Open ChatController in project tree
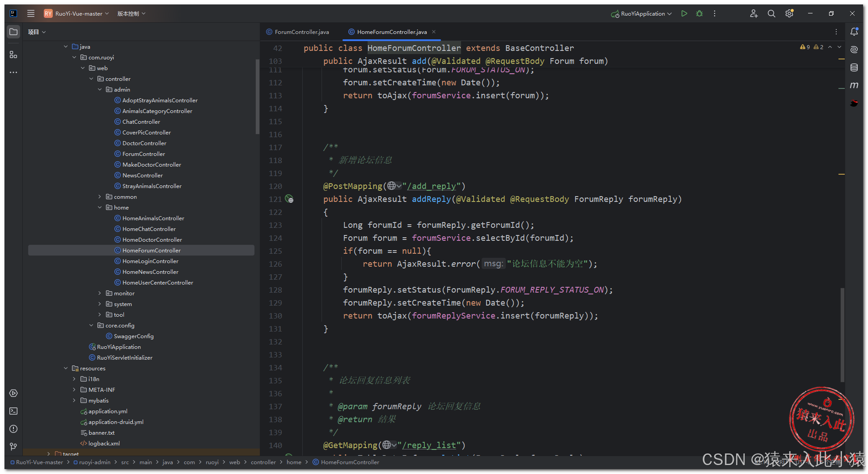 [141, 122]
